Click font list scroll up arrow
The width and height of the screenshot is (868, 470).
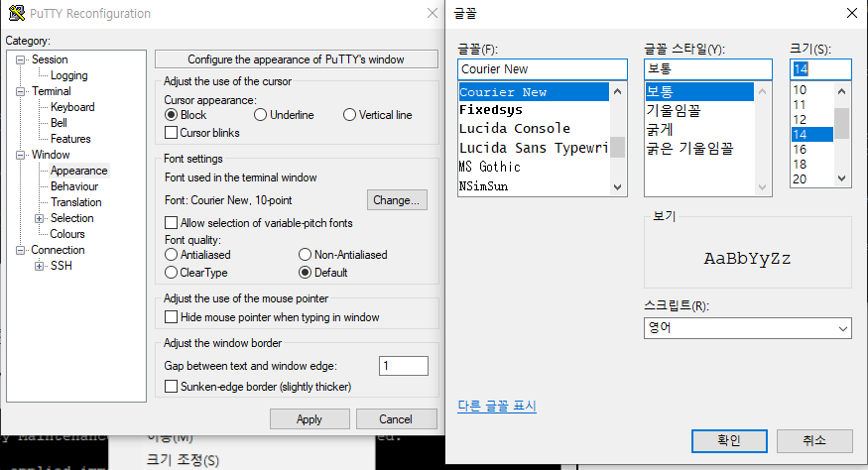point(618,91)
